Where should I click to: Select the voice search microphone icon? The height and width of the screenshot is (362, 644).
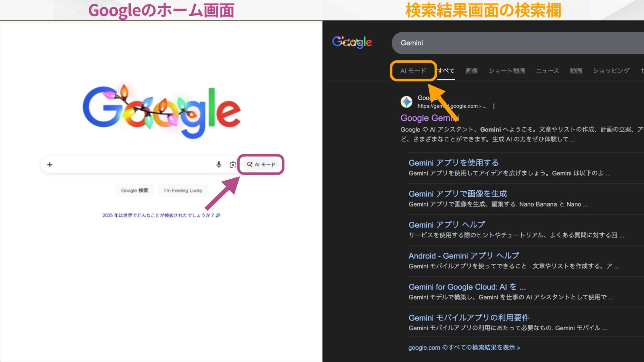coord(219,165)
